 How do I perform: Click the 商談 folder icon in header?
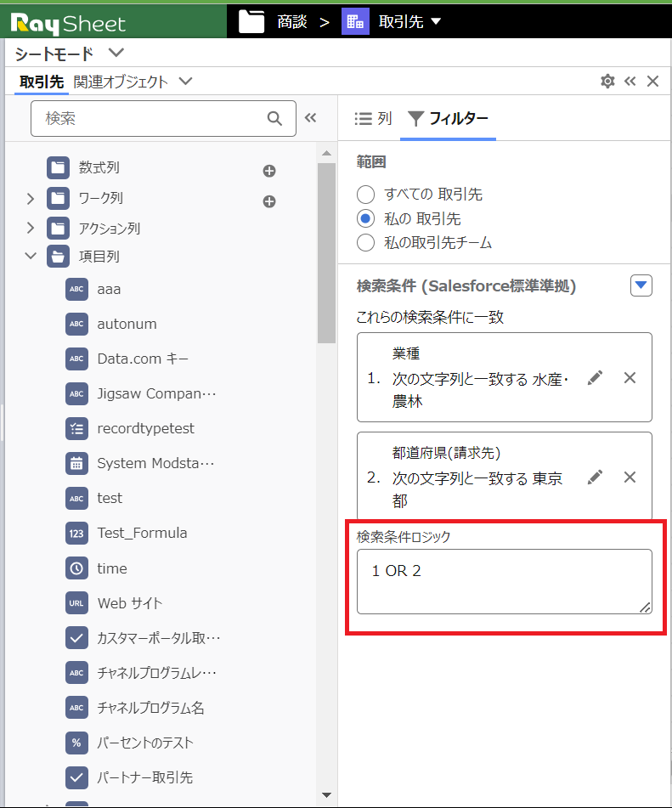[x=251, y=21]
